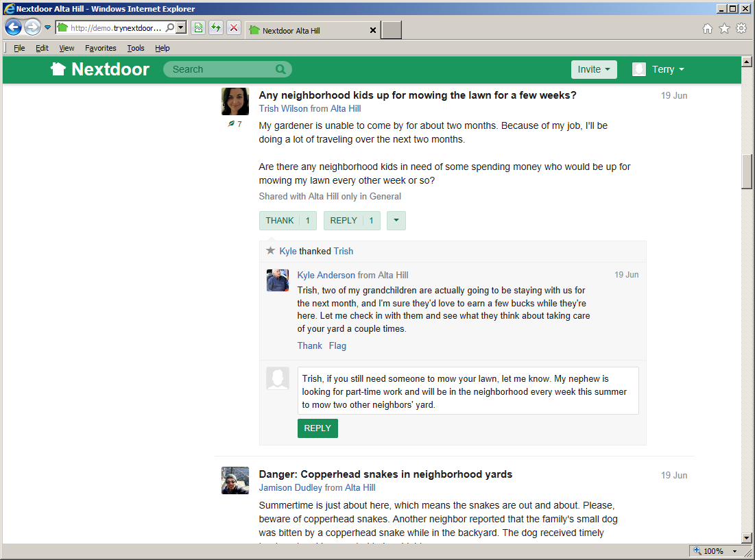
Task: Expand the Invite dropdown
Action: click(594, 69)
